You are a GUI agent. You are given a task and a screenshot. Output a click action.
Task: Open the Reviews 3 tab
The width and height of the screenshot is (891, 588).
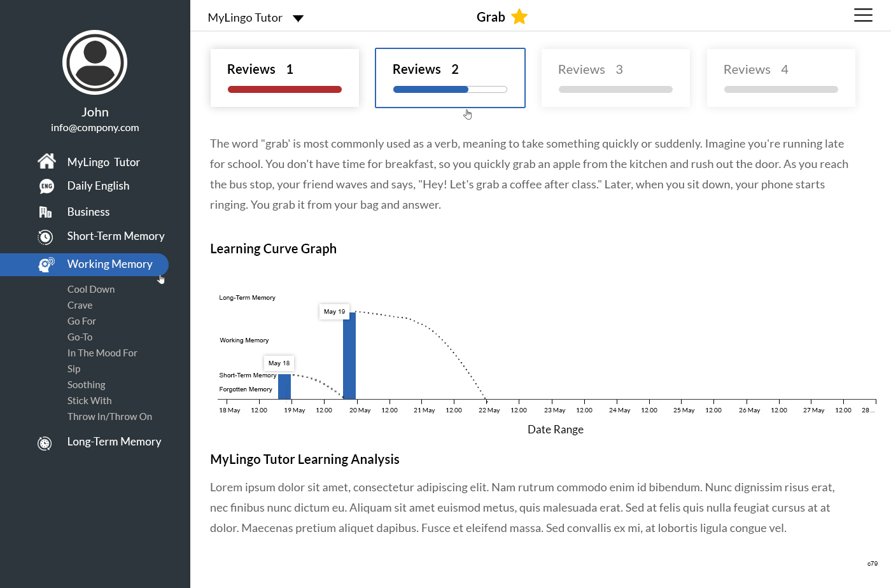(x=615, y=78)
